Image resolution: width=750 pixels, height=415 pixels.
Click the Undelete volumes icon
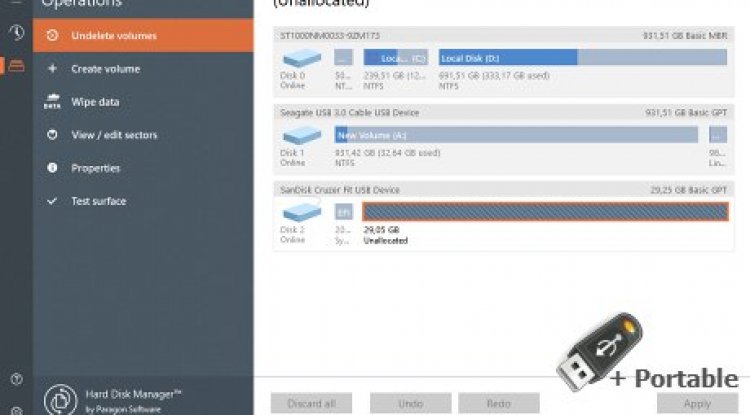[52, 35]
